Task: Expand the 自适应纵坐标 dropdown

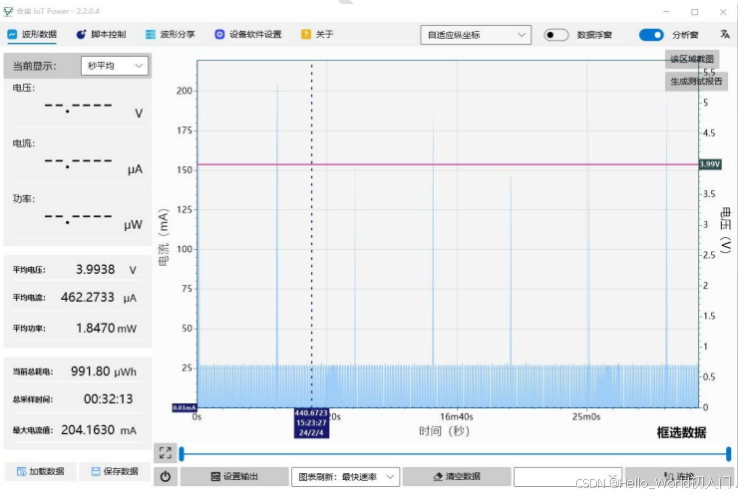Action: [x=475, y=35]
